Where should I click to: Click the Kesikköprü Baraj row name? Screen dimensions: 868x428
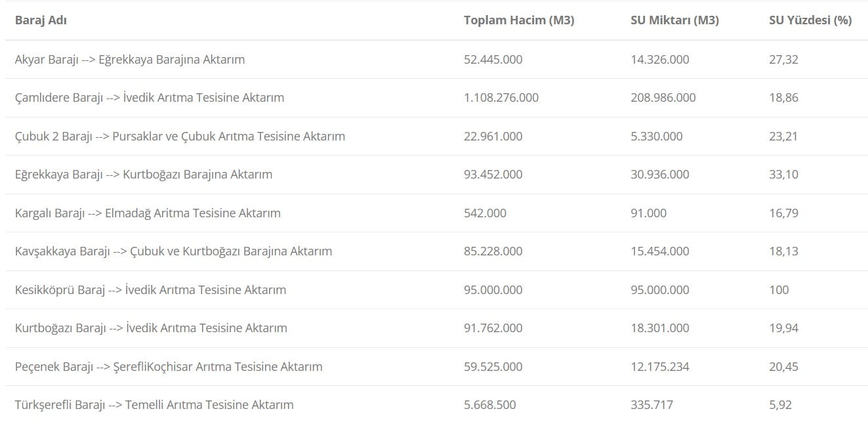pos(150,290)
